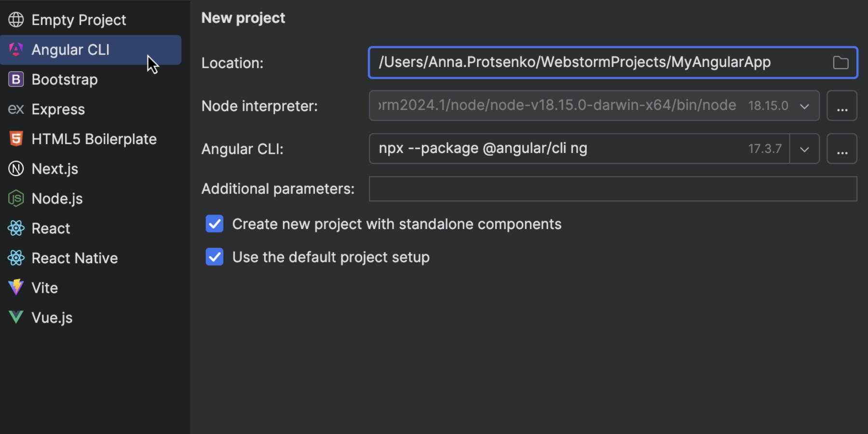Click the React Native atom icon
This screenshot has height=434, width=868.
(x=16, y=258)
